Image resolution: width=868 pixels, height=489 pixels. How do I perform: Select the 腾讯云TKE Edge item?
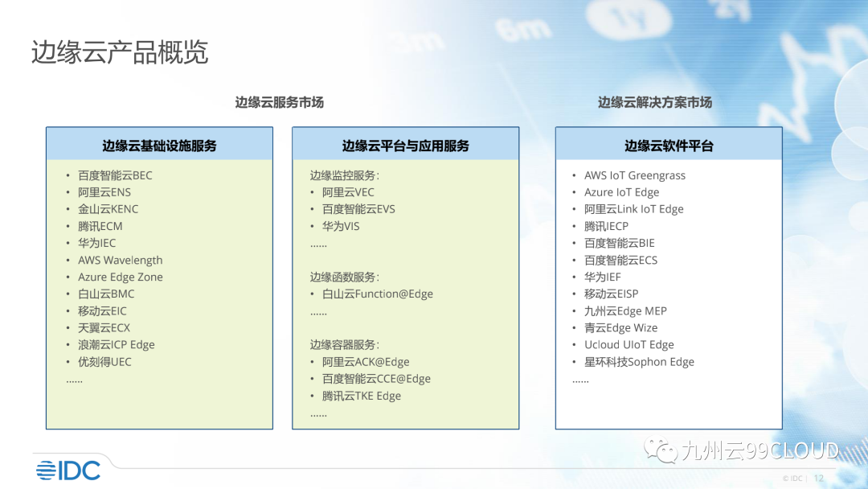coord(361,396)
